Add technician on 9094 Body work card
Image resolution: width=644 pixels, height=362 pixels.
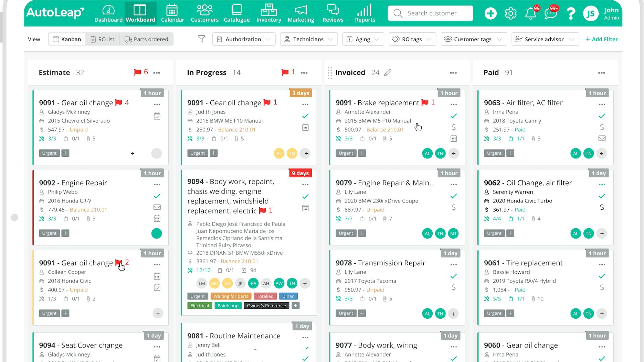[x=305, y=283]
